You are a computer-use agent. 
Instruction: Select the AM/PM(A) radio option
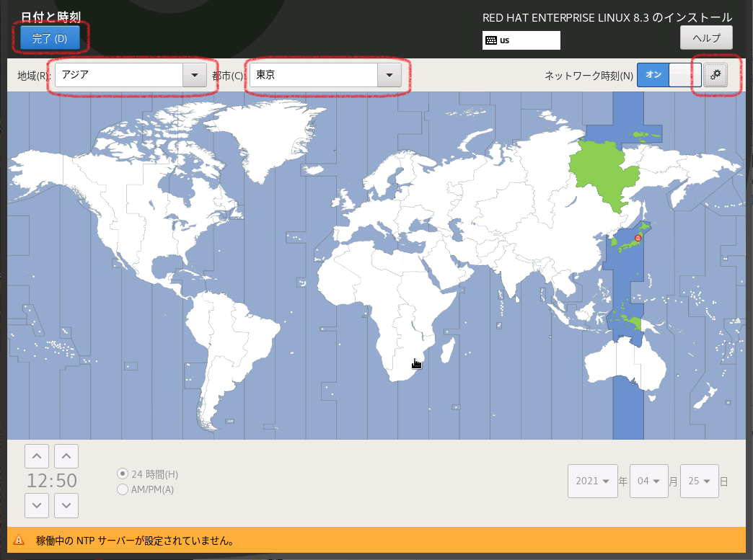click(x=146, y=489)
